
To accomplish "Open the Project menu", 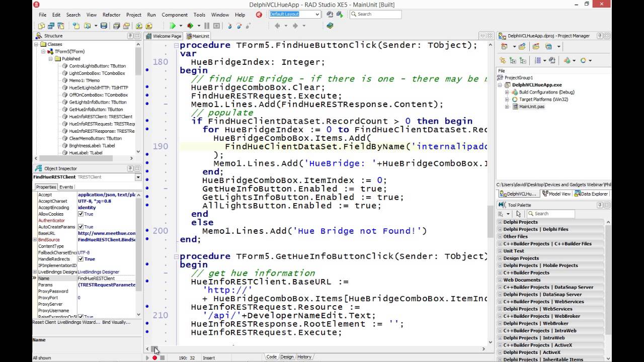I will pyautogui.click(x=134, y=15).
